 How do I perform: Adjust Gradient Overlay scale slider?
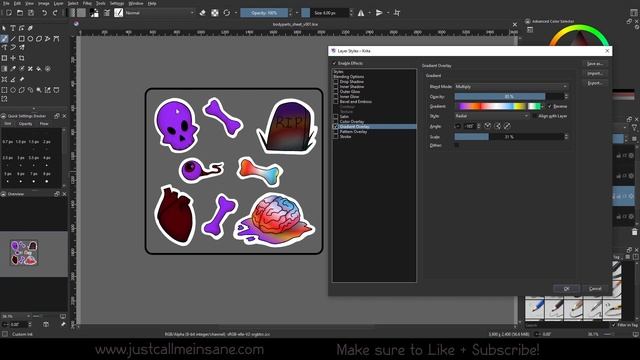coord(509,137)
